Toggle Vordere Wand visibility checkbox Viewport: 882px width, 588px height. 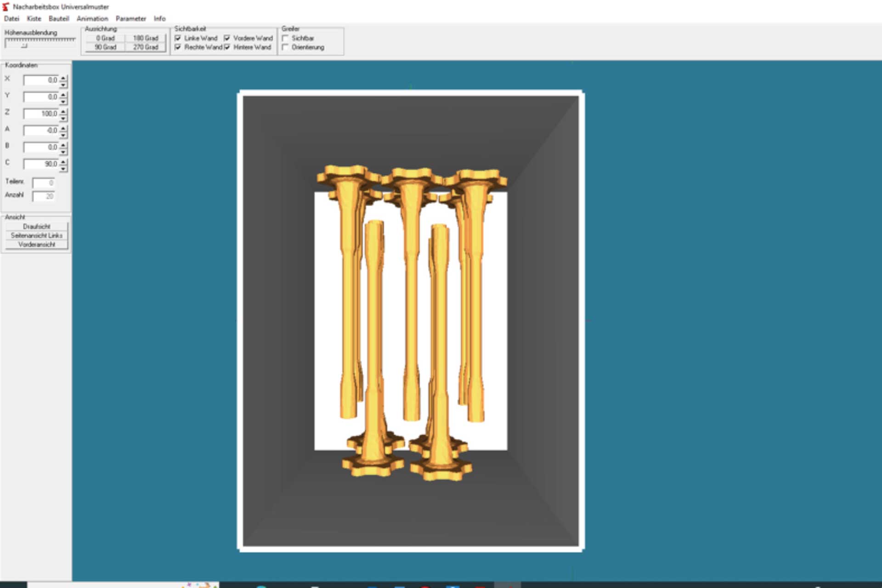click(227, 38)
